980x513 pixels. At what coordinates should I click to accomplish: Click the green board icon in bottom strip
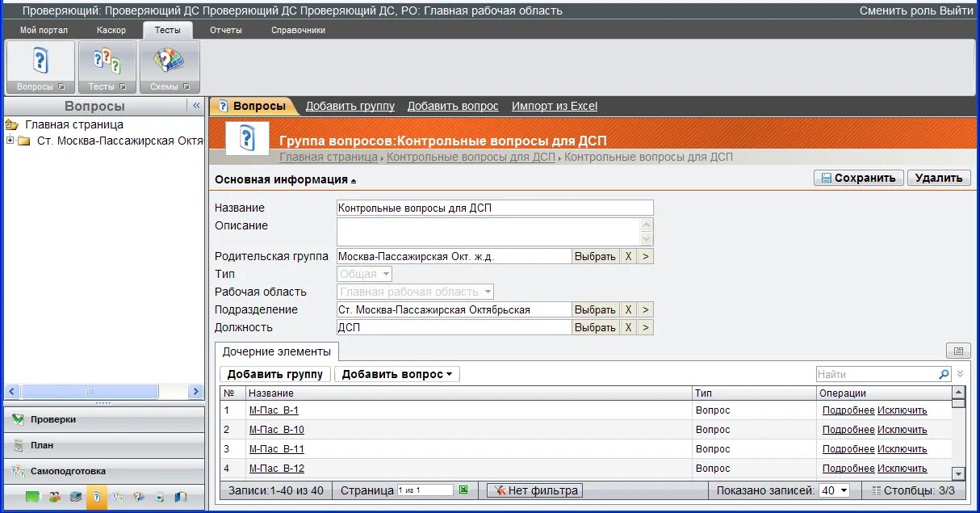coord(33,497)
